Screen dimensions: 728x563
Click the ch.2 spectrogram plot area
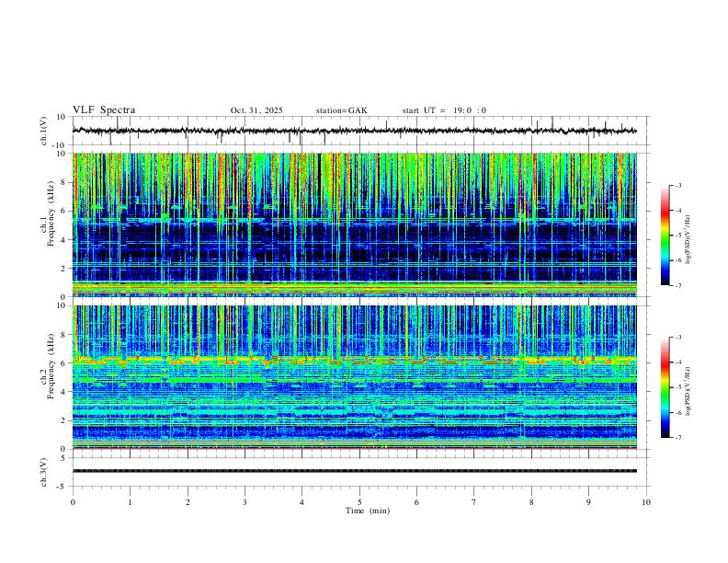[x=354, y=377]
